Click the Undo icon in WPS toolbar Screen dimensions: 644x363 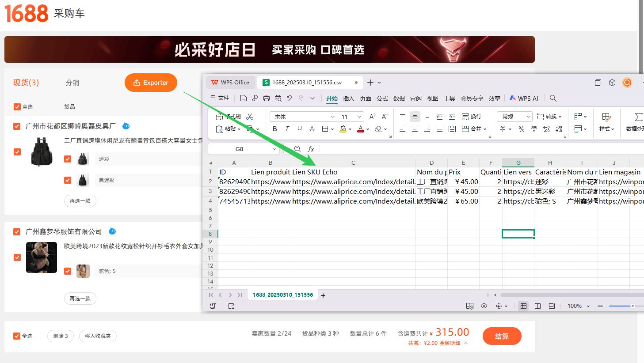(x=290, y=98)
